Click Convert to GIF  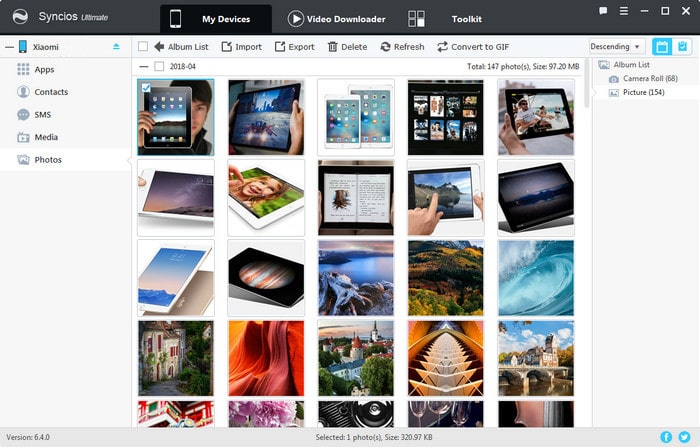coord(473,46)
